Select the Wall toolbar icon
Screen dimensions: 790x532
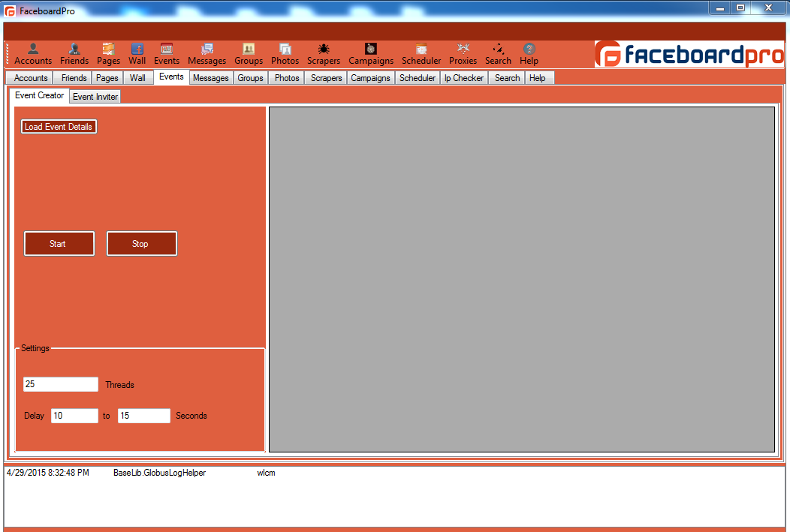pos(137,54)
